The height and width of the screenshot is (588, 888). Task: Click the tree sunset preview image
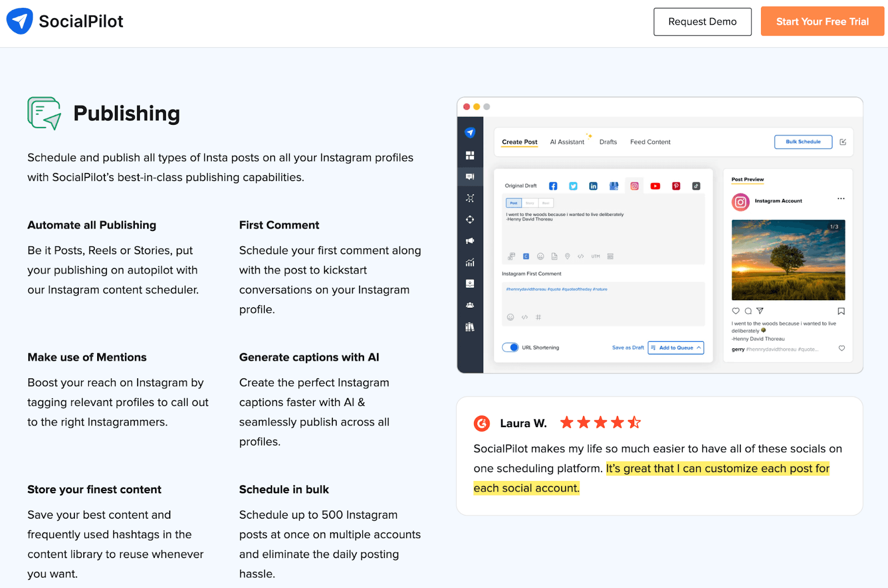(x=788, y=260)
